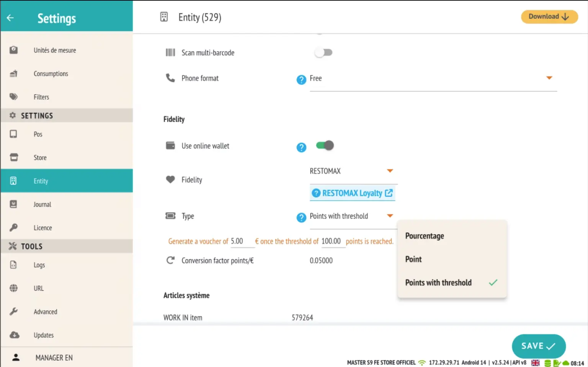The width and height of the screenshot is (588, 367).
Task: Open the Advanced tools entry
Action: point(67,312)
